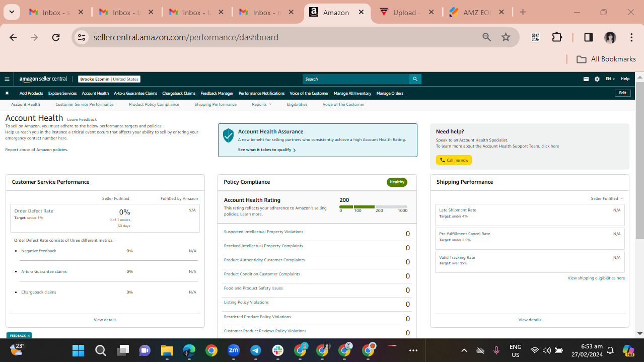The height and width of the screenshot is (362, 644).
Task: Click the green Healthy status badge
Action: pos(397,182)
